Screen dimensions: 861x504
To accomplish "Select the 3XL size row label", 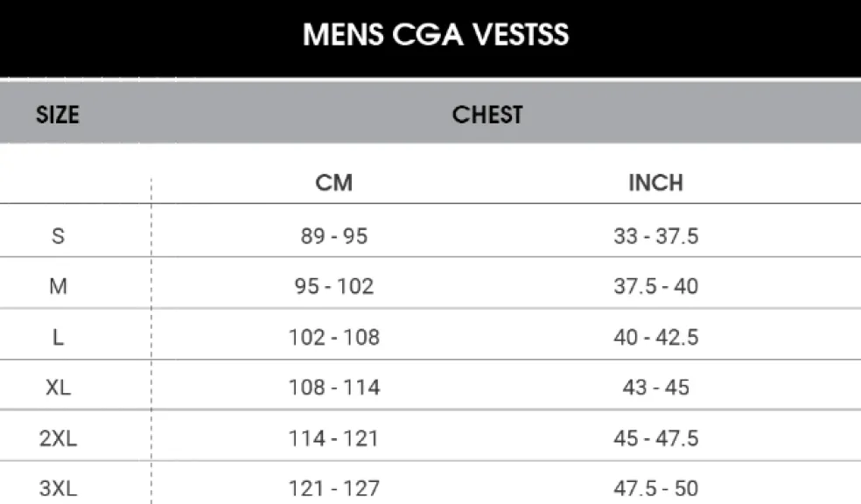I will [58, 488].
